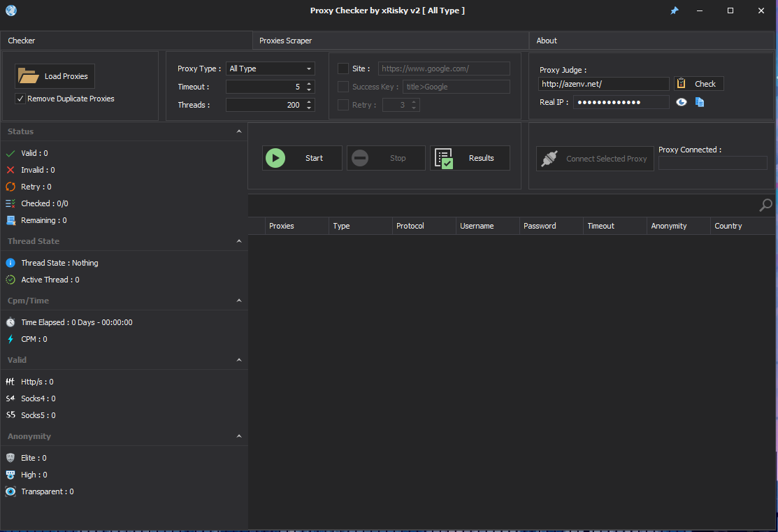Click the Load Proxies folder icon

pyautogui.click(x=29, y=76)
